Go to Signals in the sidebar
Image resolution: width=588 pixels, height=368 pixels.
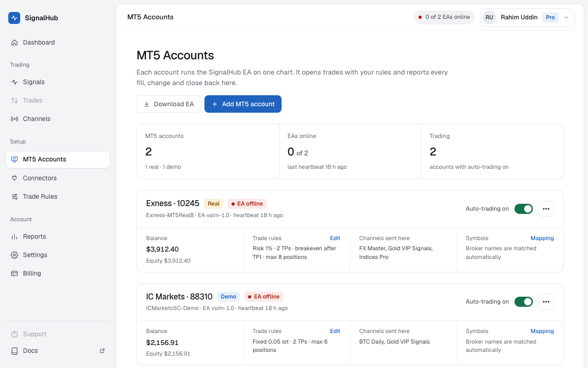(x=58, y=82)
